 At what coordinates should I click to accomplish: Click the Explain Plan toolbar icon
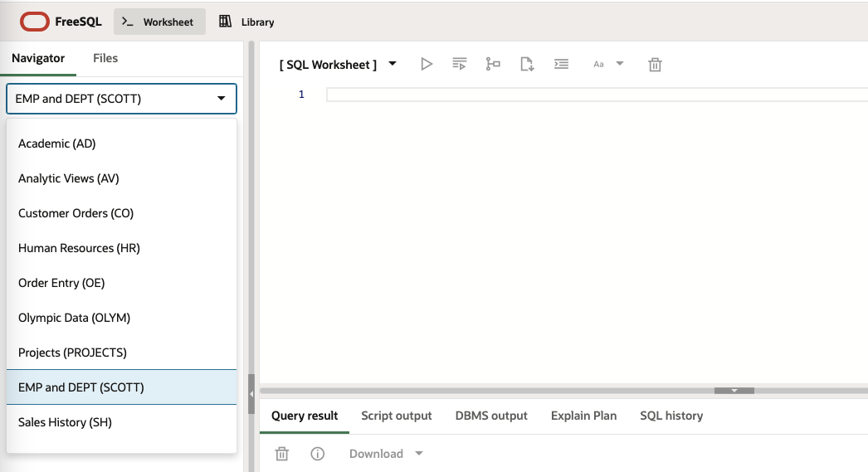(493, 64)
